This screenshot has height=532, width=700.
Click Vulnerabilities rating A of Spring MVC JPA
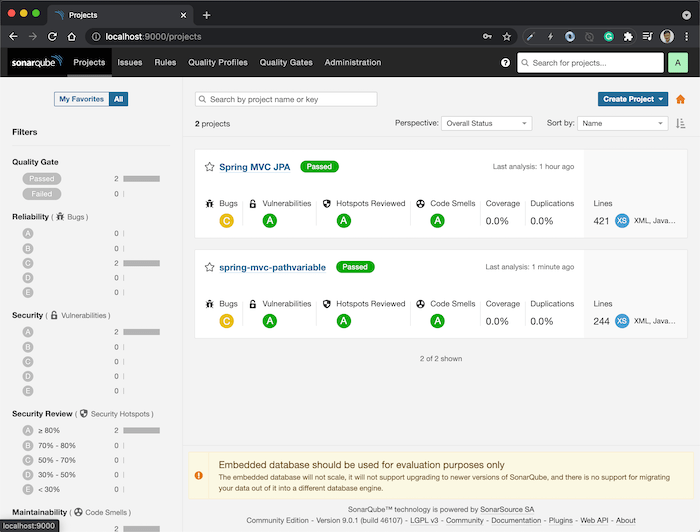pyautogui.click(x=270, y=220)
